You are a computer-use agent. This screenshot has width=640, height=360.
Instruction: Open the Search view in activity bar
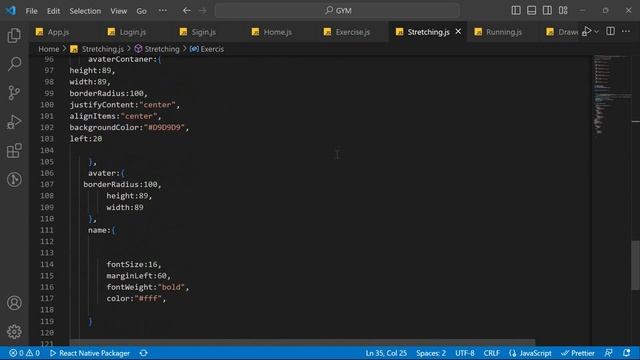[x=14, y=64]
